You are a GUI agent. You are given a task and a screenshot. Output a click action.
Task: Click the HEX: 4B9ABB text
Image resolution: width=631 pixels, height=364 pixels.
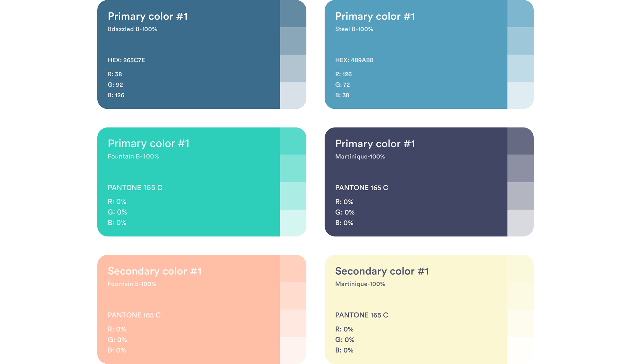[354, 60]
